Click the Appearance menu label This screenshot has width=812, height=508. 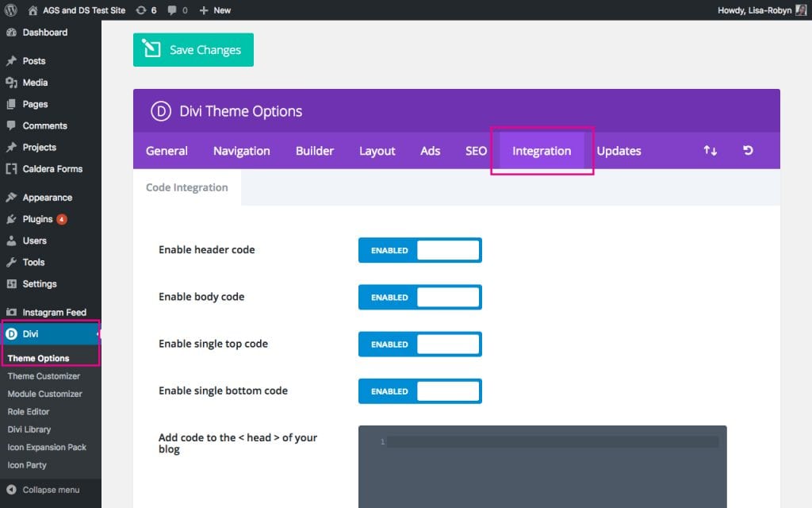(x=47, y=198)
